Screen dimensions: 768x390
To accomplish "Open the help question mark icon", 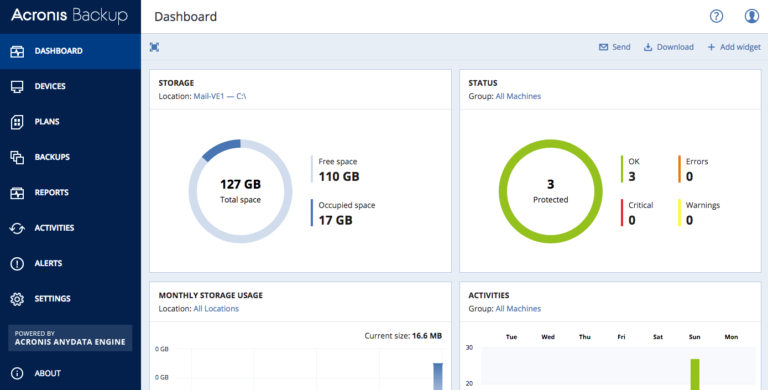I will pyautogui.click(x=716, y=16).
